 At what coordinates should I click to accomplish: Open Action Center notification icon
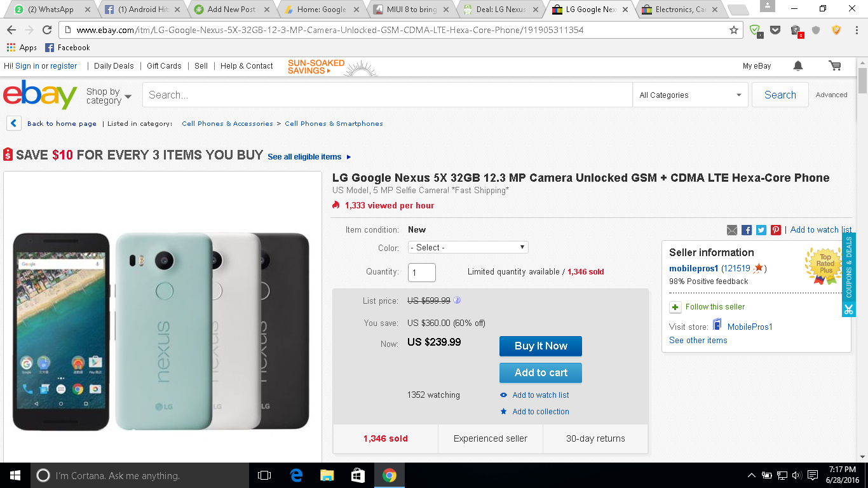pos(812,475)
